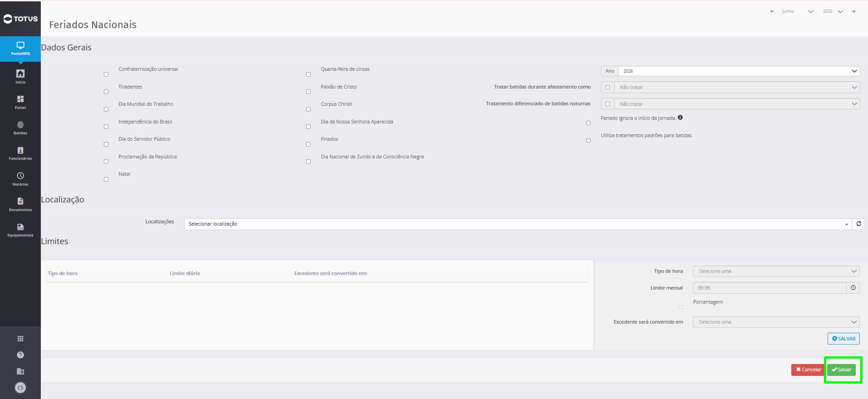
Task: Check Dia Mundial do Trabalho
Action: pos(106,109)
